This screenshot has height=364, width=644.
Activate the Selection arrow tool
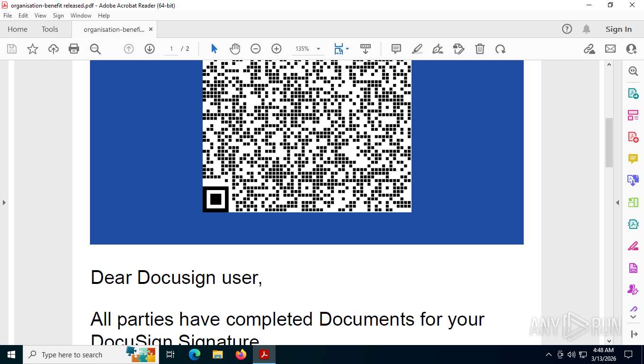214,49
